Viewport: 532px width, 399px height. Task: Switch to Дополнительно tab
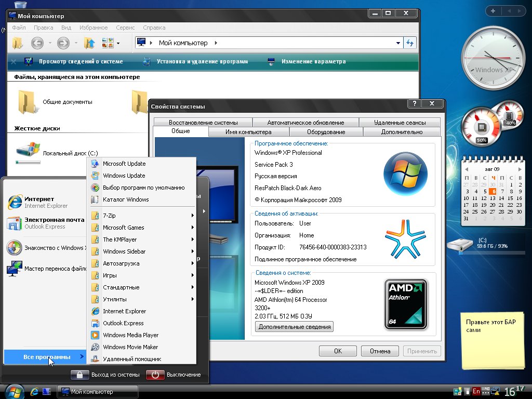point(402,132)
